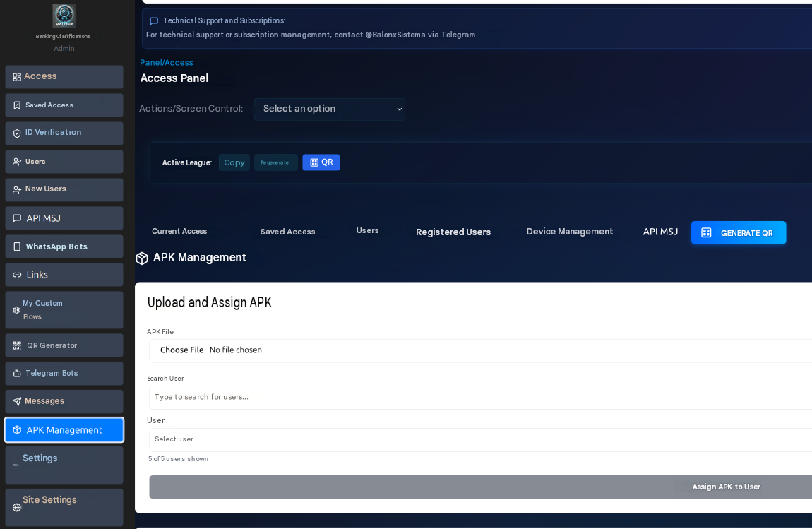Click the Balonx logo avatar

point(64,16)
